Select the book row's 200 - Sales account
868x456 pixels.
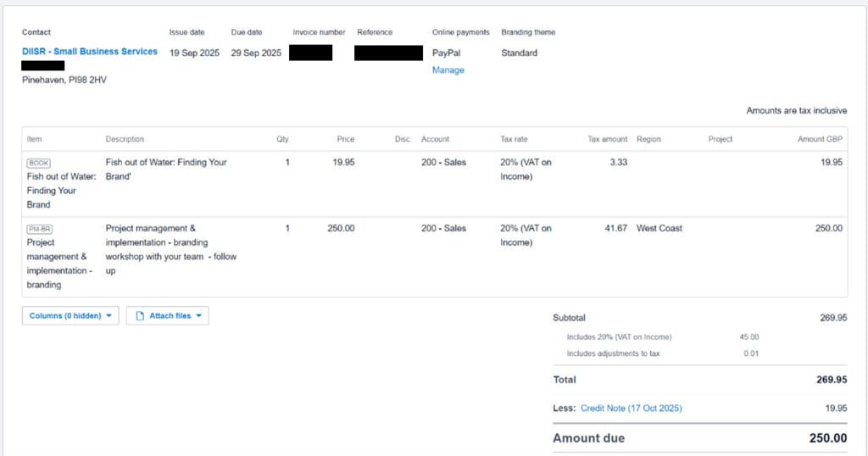[x=443, y=162]
